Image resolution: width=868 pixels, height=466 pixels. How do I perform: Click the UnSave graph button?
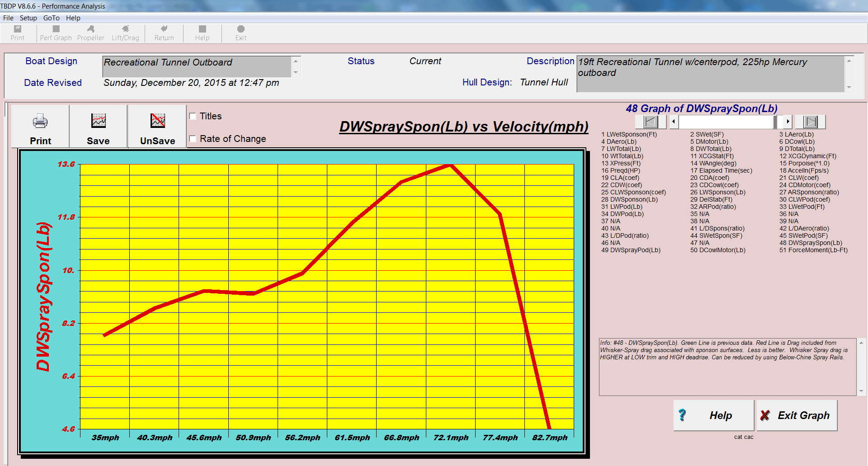[x=157, y=127]
